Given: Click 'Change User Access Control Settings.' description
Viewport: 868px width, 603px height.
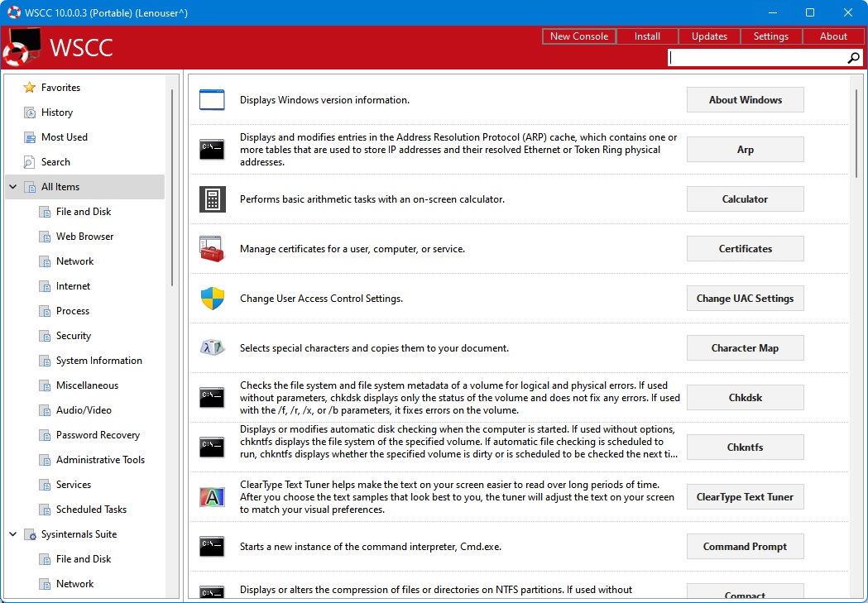Looking at the screenshot, I should tap(321, 299).
